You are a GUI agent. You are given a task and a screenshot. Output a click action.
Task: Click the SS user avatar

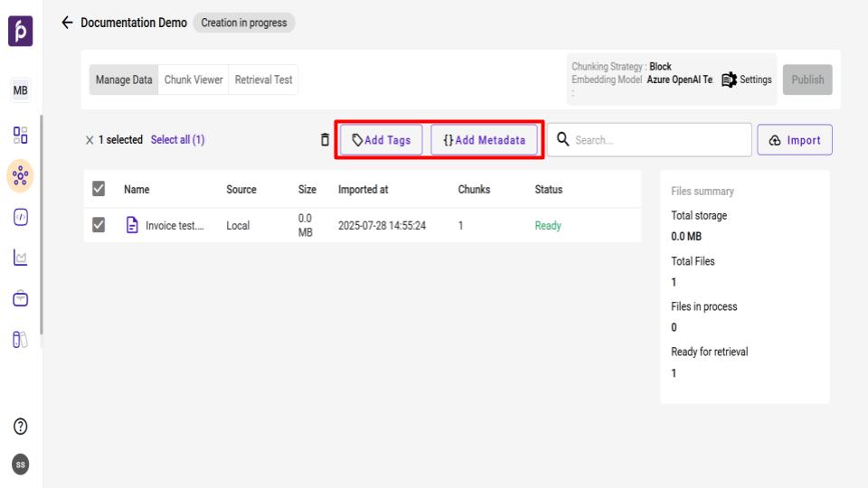tap(20, 464)
